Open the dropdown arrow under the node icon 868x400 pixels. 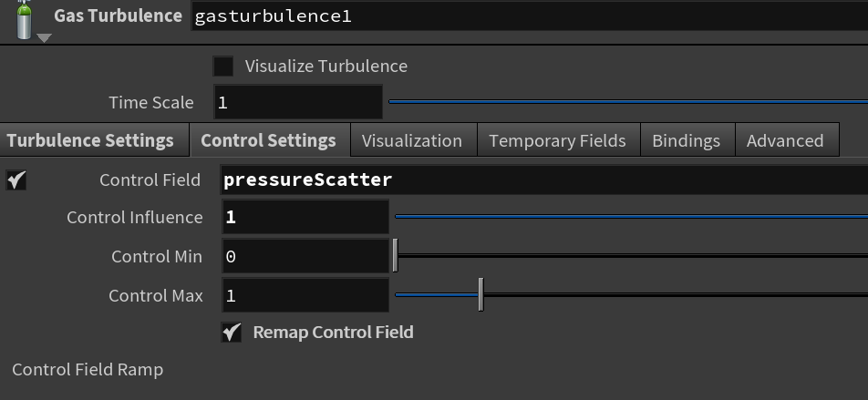[45, 38]
